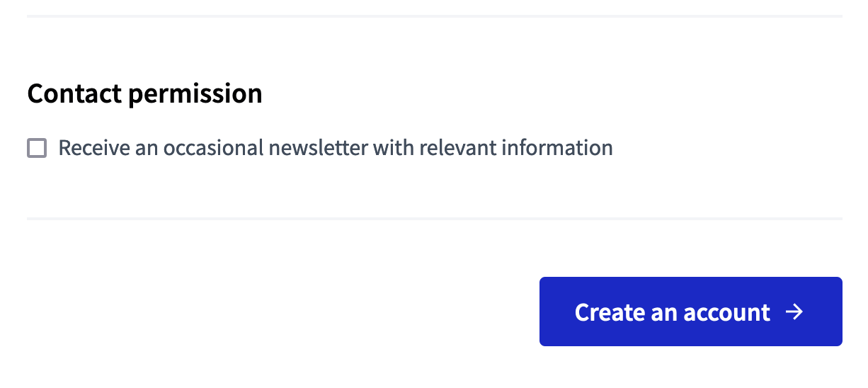Click the word "account" on the blue button

click(x=730, y=312)
